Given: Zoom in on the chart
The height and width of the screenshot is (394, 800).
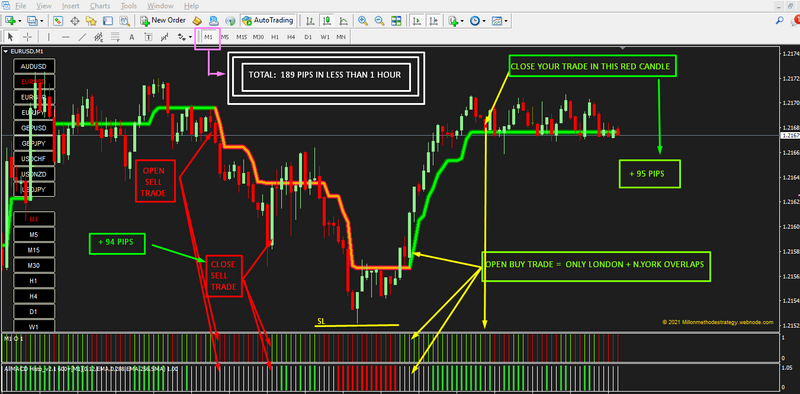Looking at the screenshot, I should coord(363,21).
